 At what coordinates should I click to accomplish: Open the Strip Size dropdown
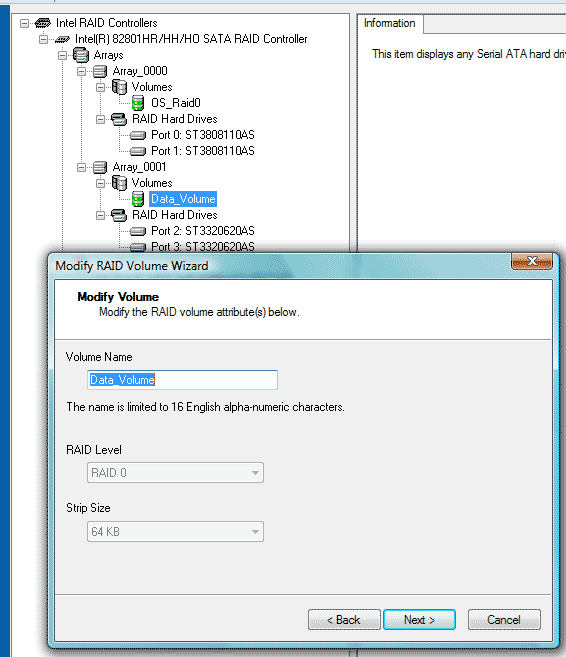(x=175, y=532)
